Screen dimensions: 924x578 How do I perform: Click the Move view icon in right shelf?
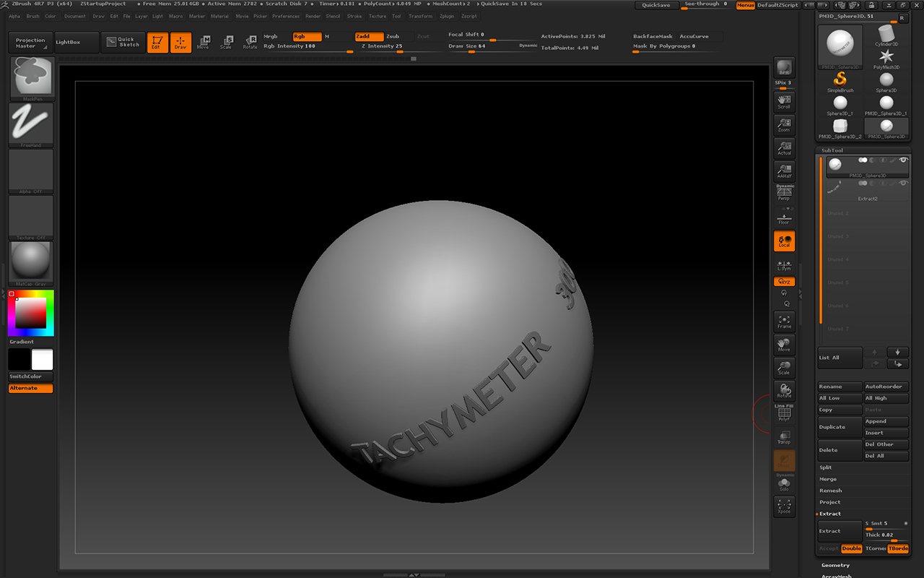coord(784,345)
